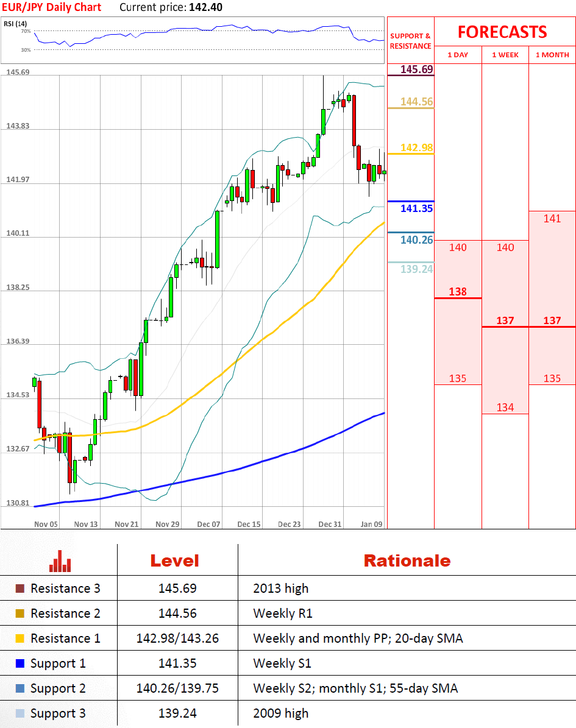Viewport: 576px width, 728px height.
Task: Select the Resistance 1 row label
Action: point(65,638)
